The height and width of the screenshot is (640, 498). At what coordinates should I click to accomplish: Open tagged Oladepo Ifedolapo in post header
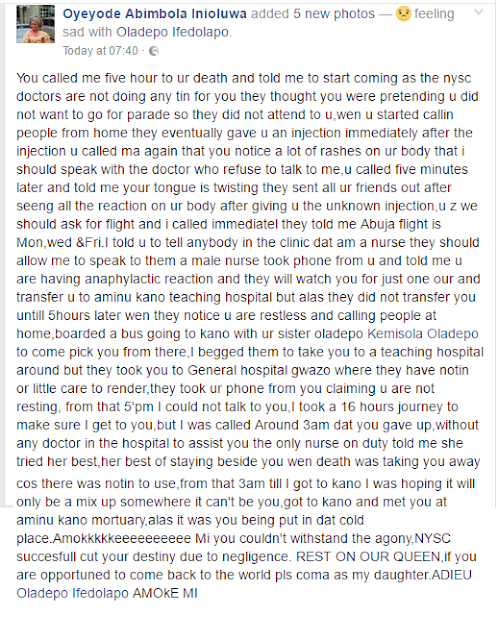pos(172,32)
